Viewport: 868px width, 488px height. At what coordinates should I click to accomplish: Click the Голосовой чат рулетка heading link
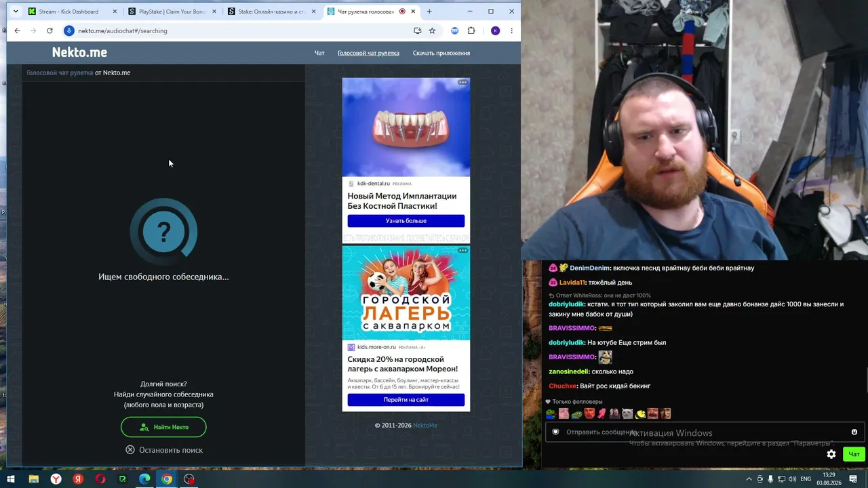[x=60, y=73]
